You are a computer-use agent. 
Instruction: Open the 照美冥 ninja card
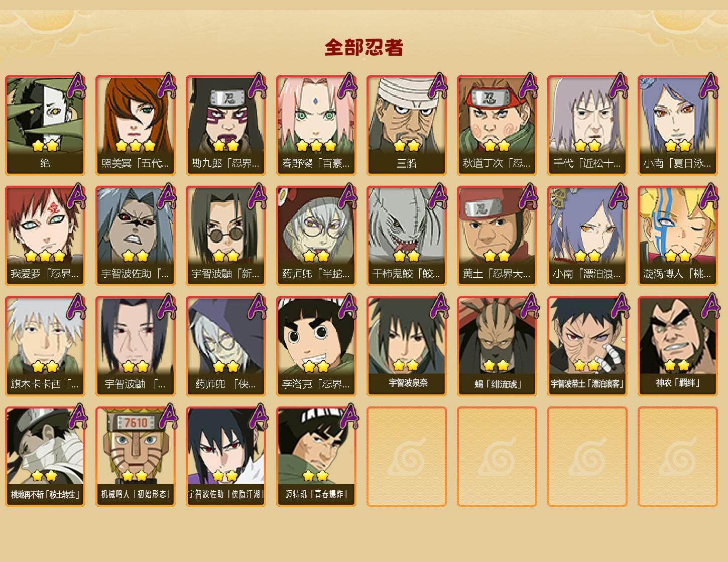[x=136, y=125]
